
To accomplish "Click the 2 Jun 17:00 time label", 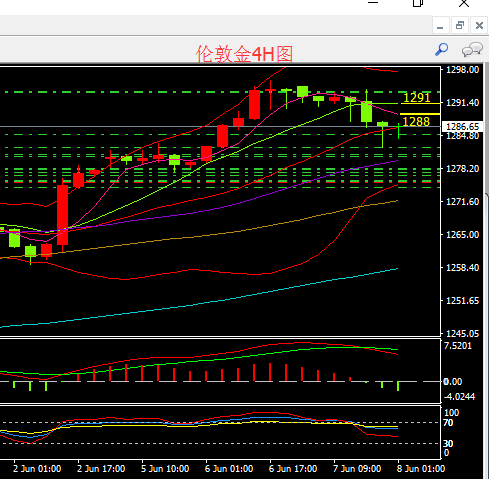I will 101,469.
